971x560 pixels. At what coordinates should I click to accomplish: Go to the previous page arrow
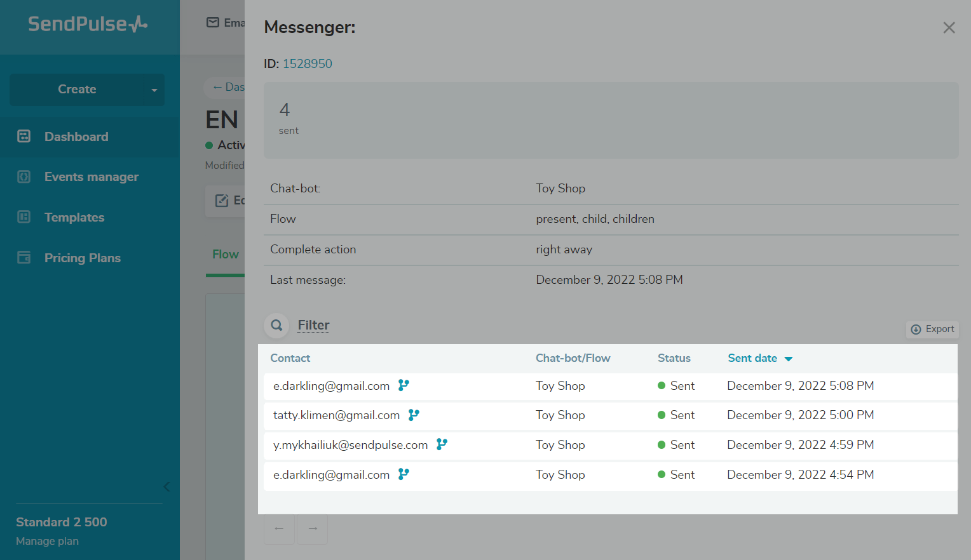point(279,529)
